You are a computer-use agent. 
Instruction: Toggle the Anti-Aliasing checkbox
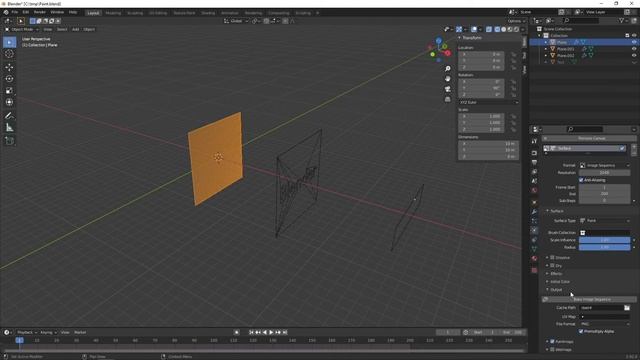(581, 180)
